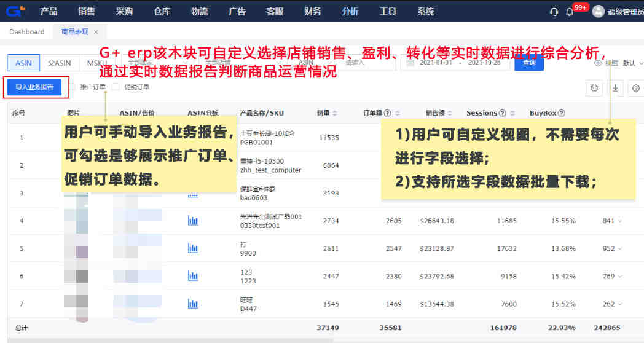Image resolution: width=644 pixels, height=343 pixels.
Task: Click the start date 2021-01-01 field
Action: pyautogui.click(x=436, y=63)
